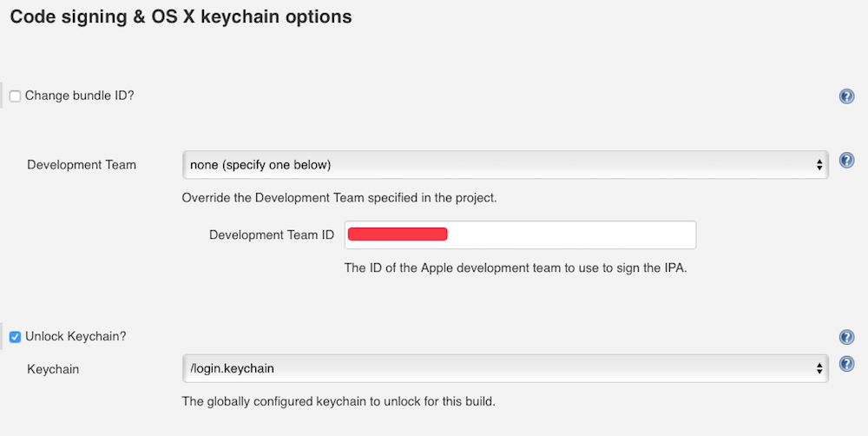Image resolution: width=868 pixels, height=436 pixels.
Task: Click the "Development Team ID" field label
Action: (x=265, y=235)
